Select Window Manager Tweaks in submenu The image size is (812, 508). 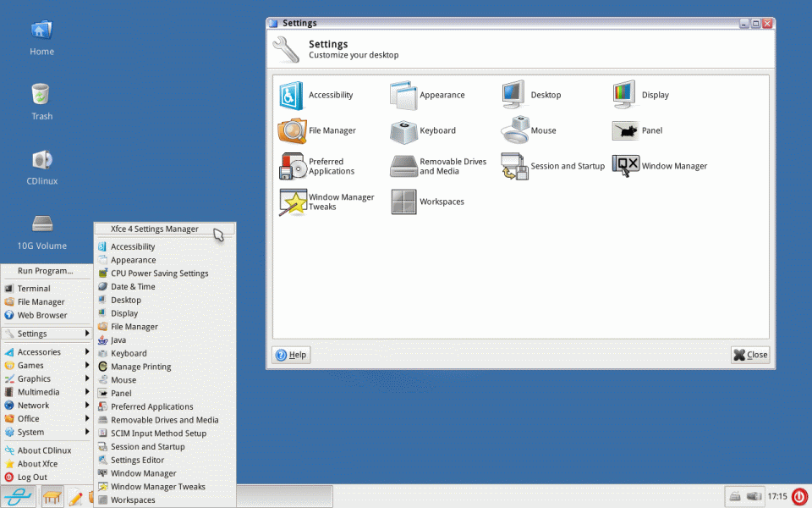click(x=165, y=488)
